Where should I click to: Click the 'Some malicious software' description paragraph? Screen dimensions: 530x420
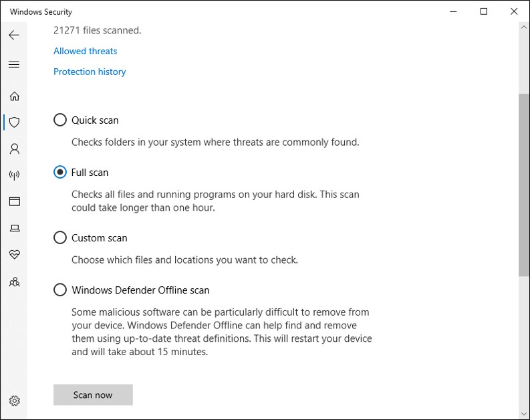(x=222, y=332)
